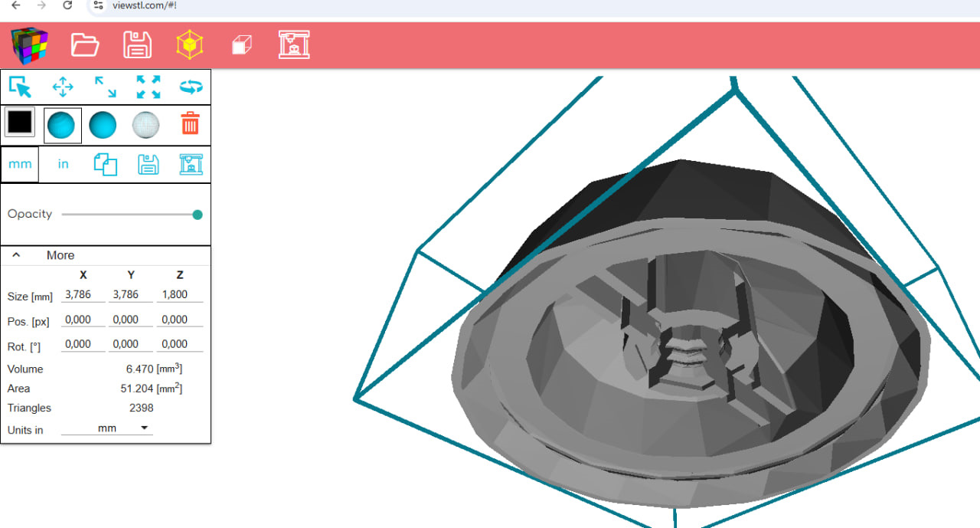The image size is (980, 528).
Task: Collapse the More section
Action: [x=16, y=255]
